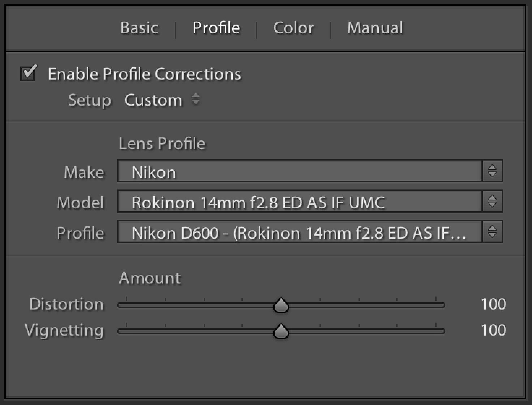Click the Enable Profile Corrections label text
Image resolution: width=532 pixels, height=405 pixels.
coord(144,74)
